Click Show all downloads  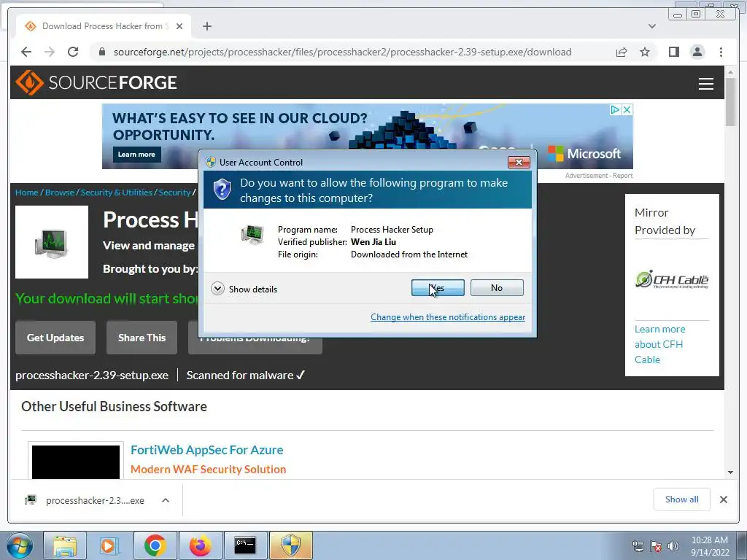pos(682,499)
